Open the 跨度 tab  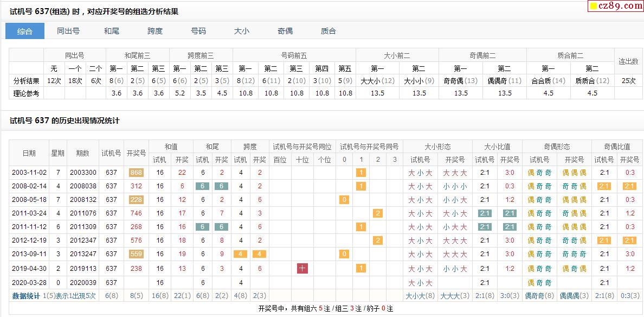[155, 31]
